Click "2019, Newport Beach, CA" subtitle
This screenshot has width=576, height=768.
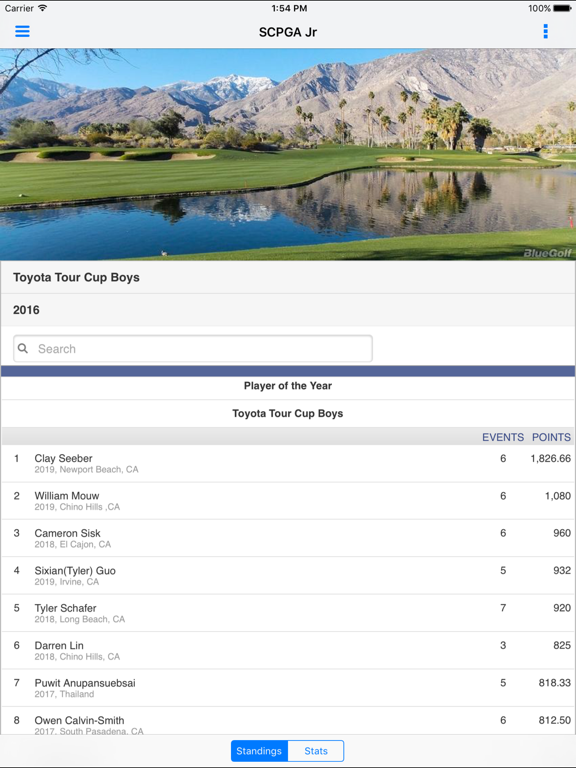coord(86,470)
